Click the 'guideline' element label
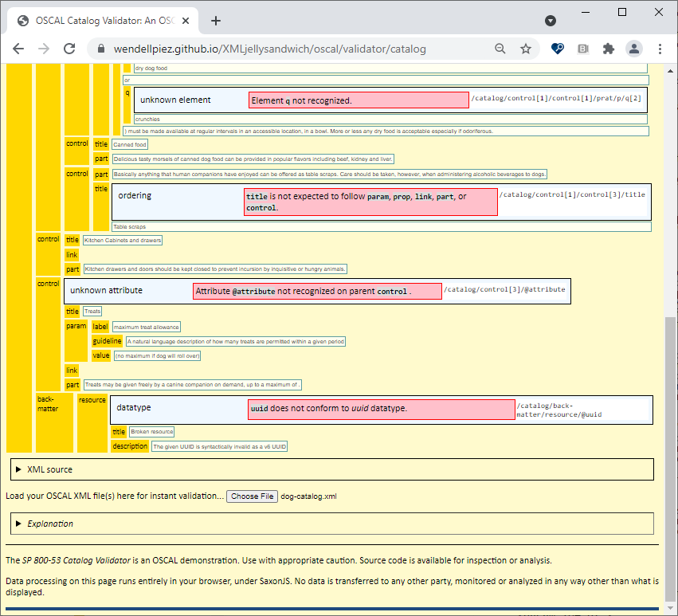This screenshot has height=616, width=678. coord(107,341)
